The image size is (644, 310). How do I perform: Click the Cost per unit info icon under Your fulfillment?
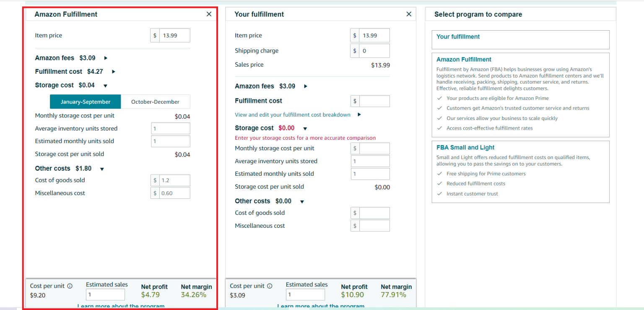tap(270, 286)
